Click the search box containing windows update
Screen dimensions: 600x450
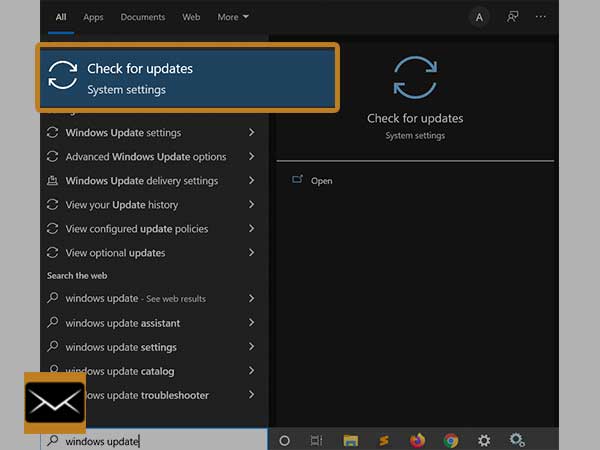click(x=154, y=441)
